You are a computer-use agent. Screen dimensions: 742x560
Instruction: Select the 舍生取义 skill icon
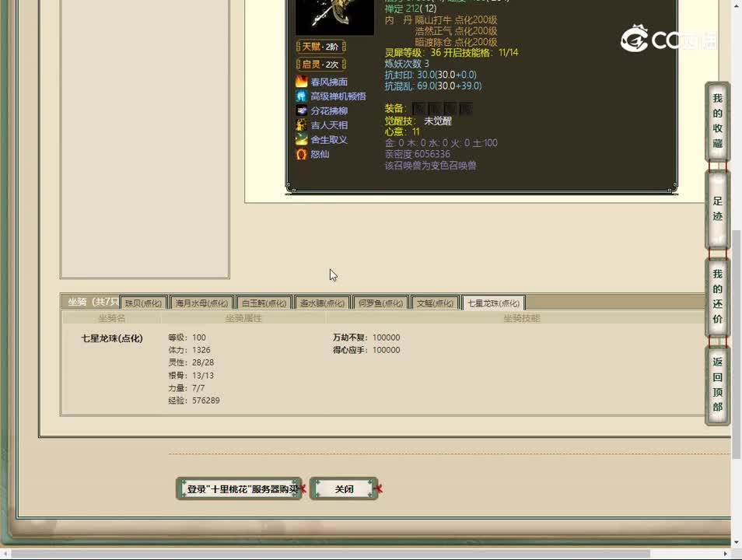click(301, 140)
